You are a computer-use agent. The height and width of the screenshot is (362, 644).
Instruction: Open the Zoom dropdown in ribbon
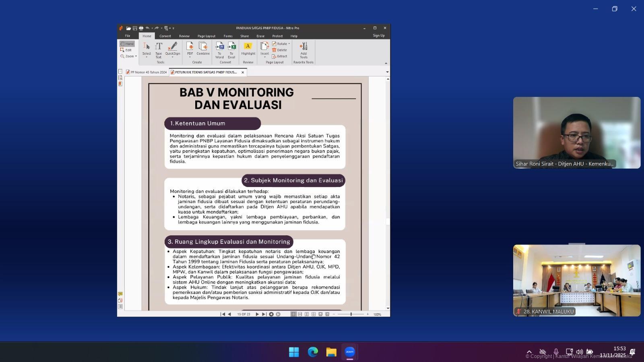coord(130,56)
